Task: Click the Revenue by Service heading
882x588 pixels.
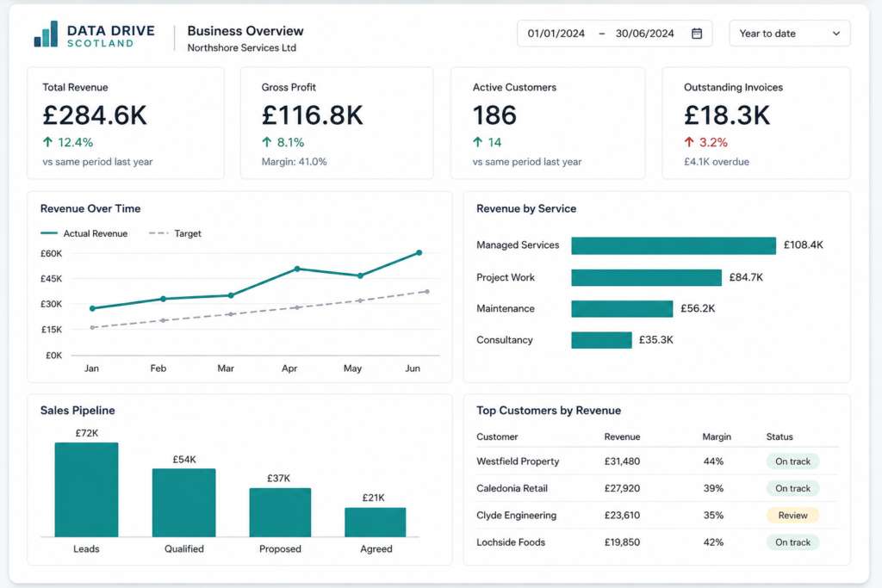Action: coord(526,208)
